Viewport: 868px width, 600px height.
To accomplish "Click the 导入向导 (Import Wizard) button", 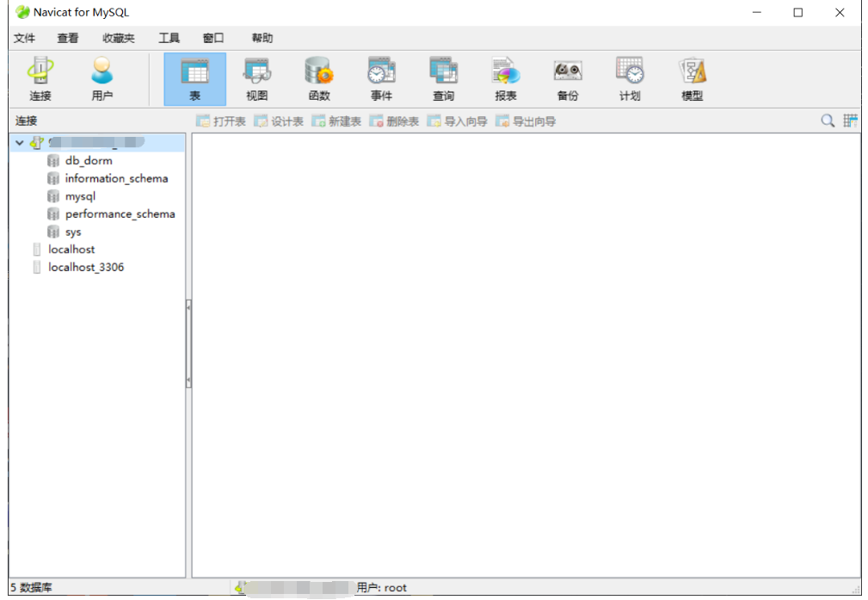I will point(459,121).
